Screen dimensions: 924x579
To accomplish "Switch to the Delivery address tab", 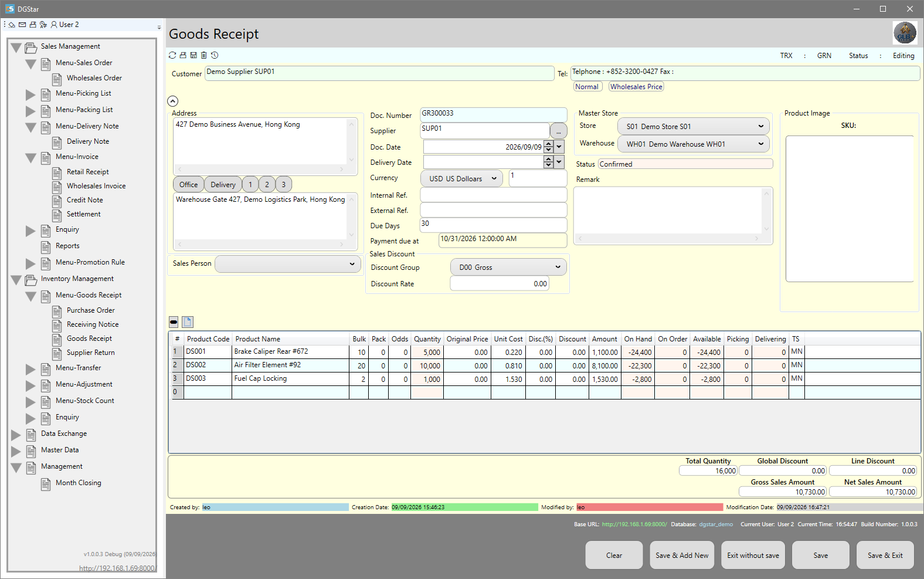I will coord(223,184).
